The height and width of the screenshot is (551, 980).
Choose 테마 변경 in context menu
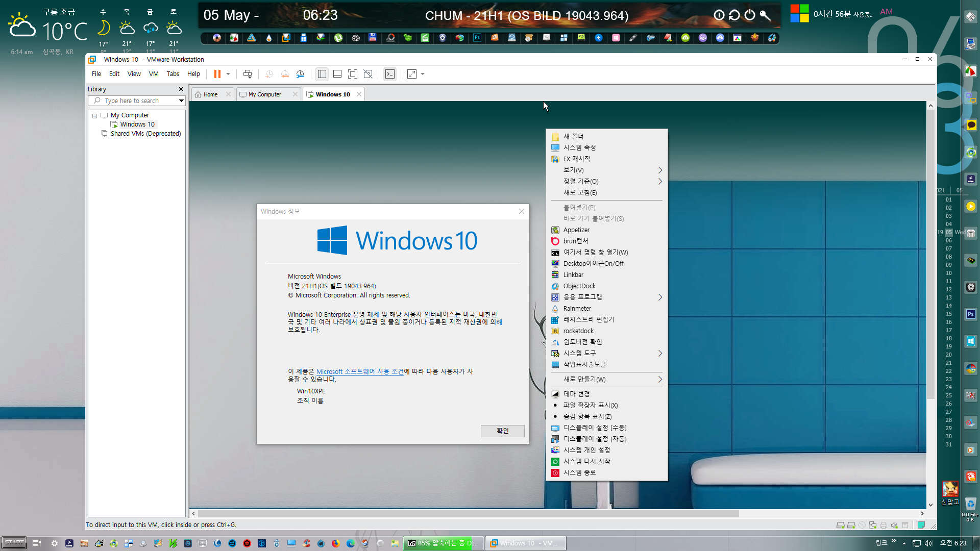(606, 394)
